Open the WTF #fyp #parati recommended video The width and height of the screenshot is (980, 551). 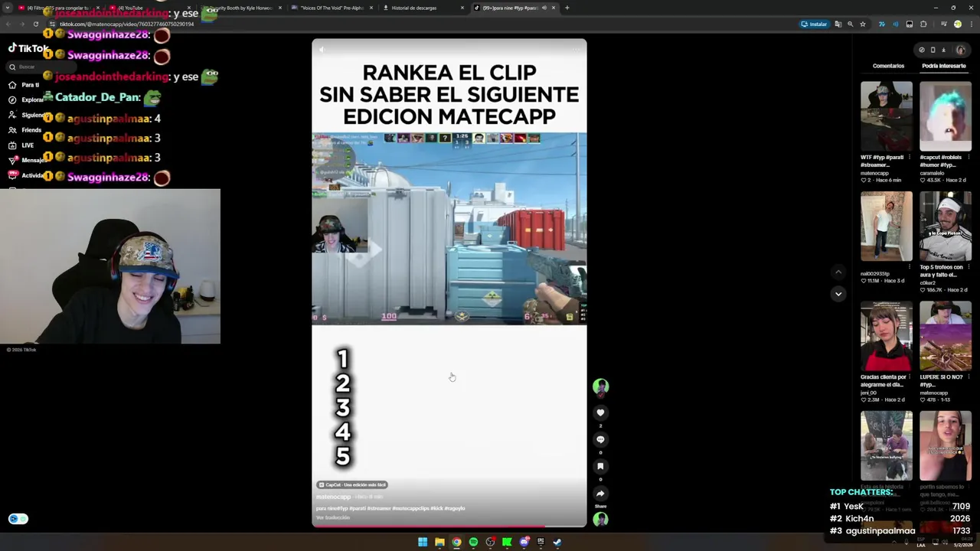[887, 116]
